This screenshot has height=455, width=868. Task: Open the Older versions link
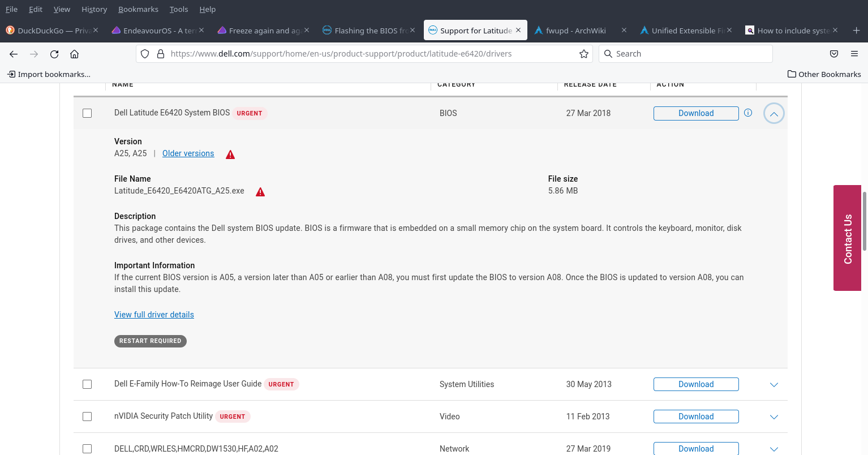pos(188,153)
